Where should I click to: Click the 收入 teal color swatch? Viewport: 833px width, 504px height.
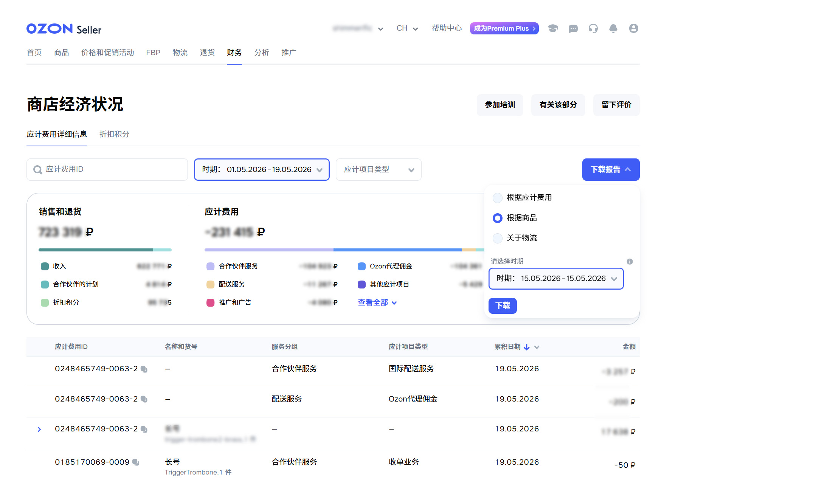click(45, 266)
